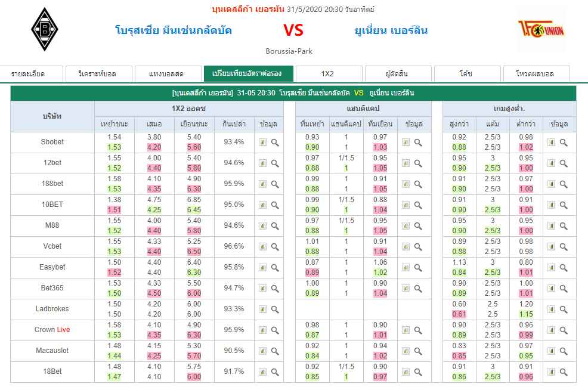
Task: Click the บุนเดสลีก้า เยอรมัน league link at top
Action: point(248,9)
